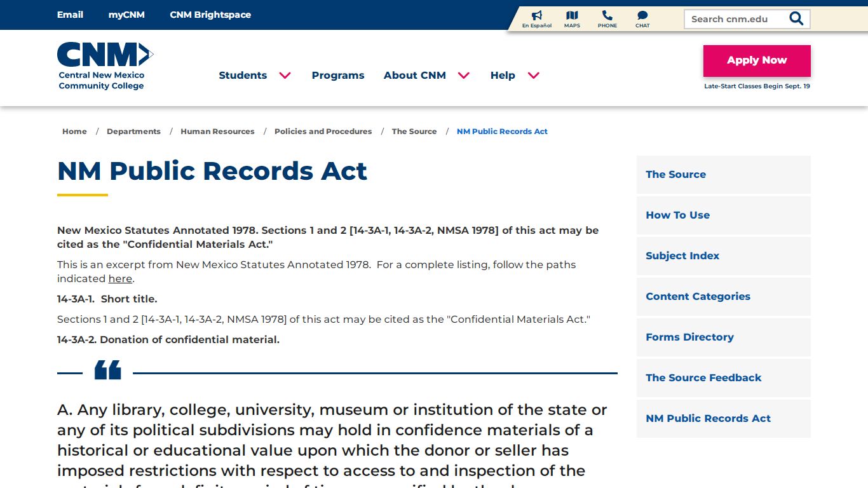Follow the 'here' link in excerpt
This screenshot has height=488, width=868.
pos(120,279)
